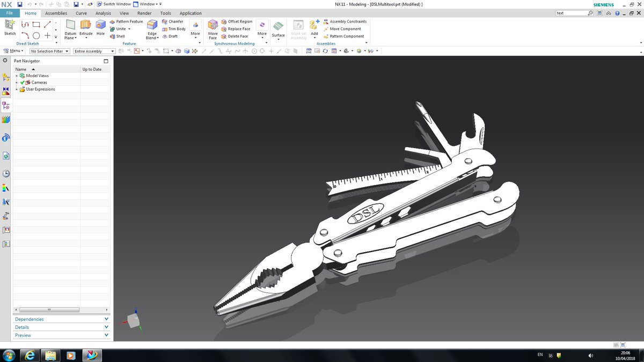The image size is (644, 362).
Task: Switch to the Assemblies ribbon tab
Action: [56, 13]
